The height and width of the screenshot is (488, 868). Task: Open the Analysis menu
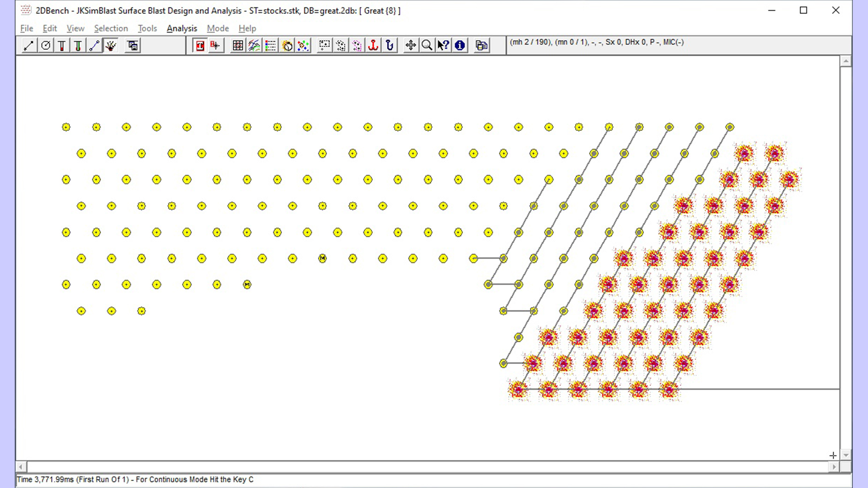click(x=182, y=29)
